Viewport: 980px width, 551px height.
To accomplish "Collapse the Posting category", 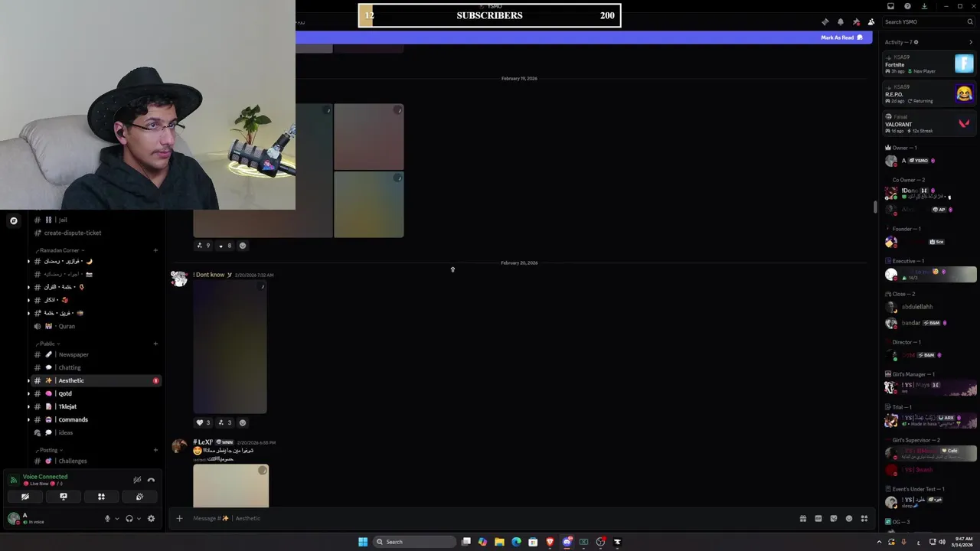I will (49, 450).
